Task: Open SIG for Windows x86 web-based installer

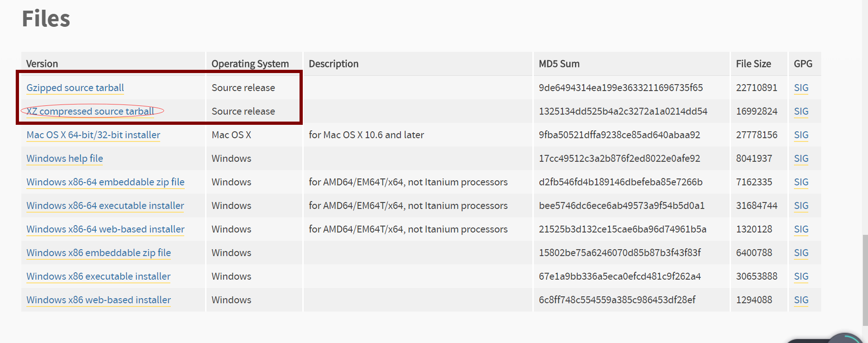Action: point(801,300)
